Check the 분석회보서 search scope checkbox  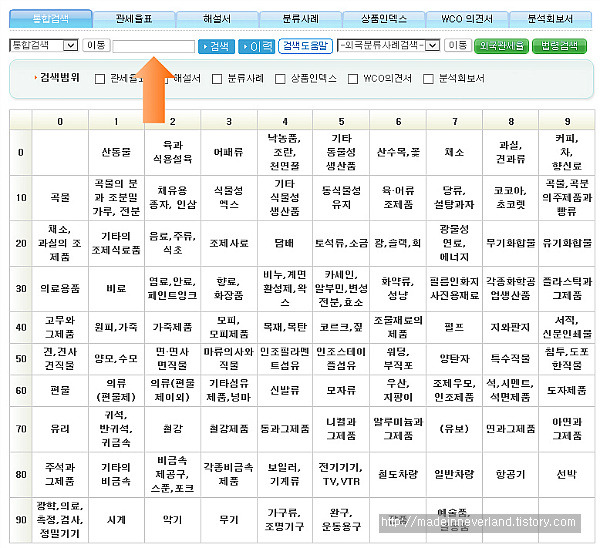(x=428, y=79)
